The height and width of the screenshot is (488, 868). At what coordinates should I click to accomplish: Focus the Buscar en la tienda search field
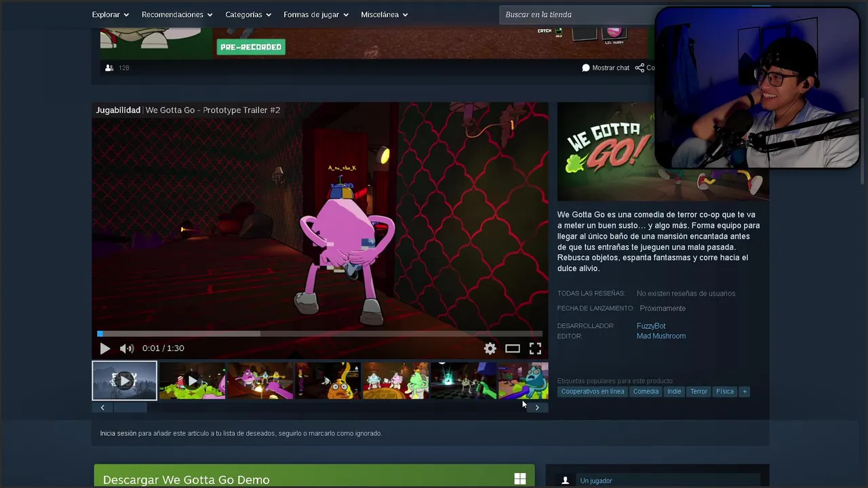click(x=576, y=15)
